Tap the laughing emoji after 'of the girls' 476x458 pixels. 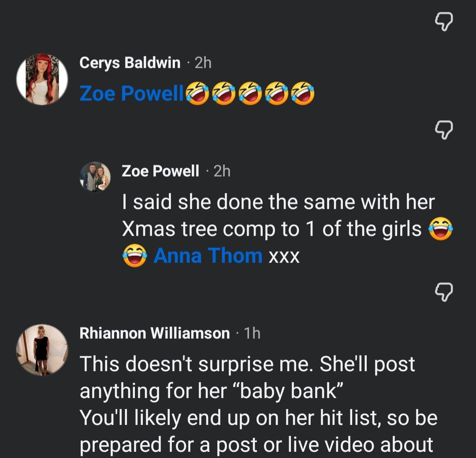tap(440, 229)
